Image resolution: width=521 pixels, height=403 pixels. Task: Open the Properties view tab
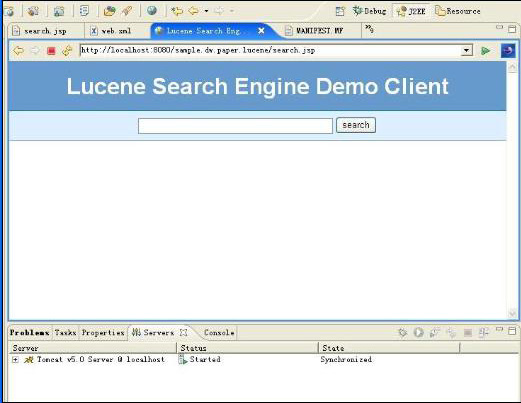coord(103,333)
